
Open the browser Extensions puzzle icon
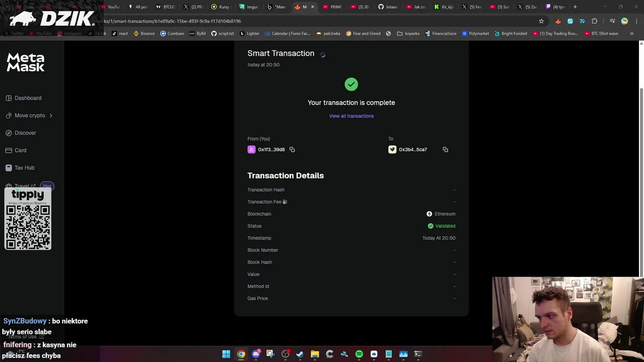[595, 21]
